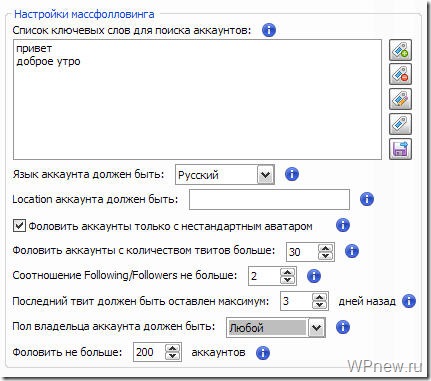The image size is (431, 381).
Task: Open owner gender dropdown showing Любой
Action: [x=317, y=327]
